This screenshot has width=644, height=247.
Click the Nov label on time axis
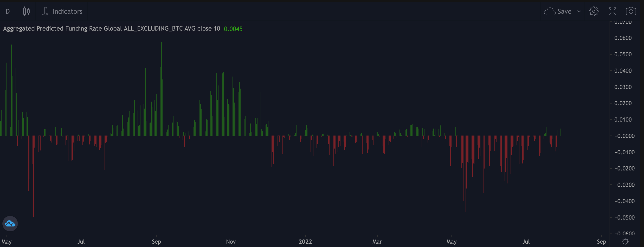coord(231,242)
